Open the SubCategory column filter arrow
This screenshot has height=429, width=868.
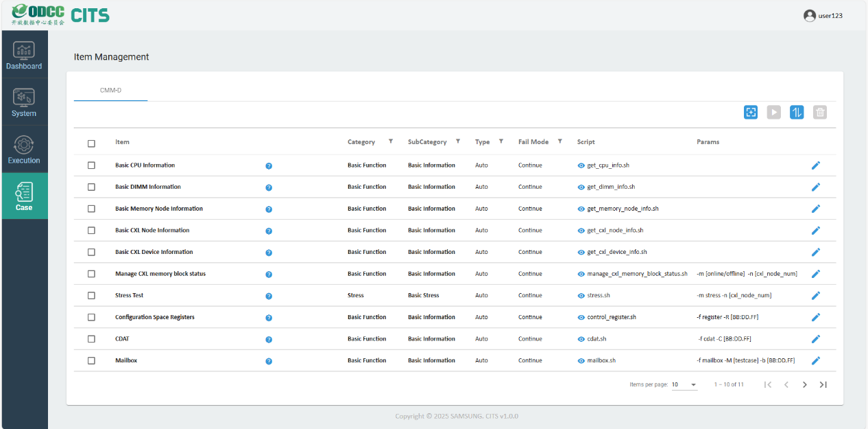(x=458, y=141)
